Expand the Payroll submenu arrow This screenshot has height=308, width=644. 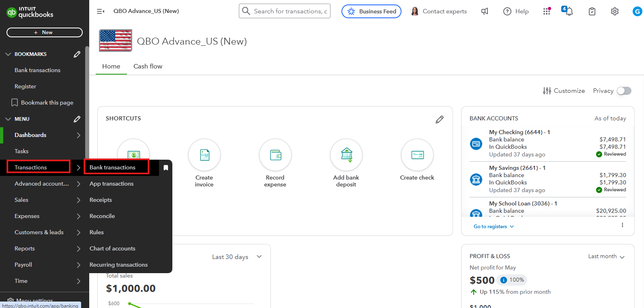pos(79,265)
